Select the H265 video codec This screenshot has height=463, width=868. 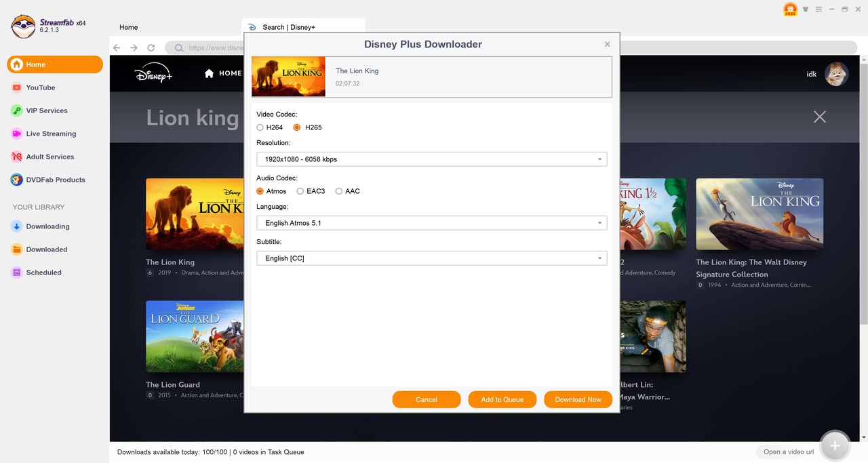pyautogui.click(x=297, y=127)
